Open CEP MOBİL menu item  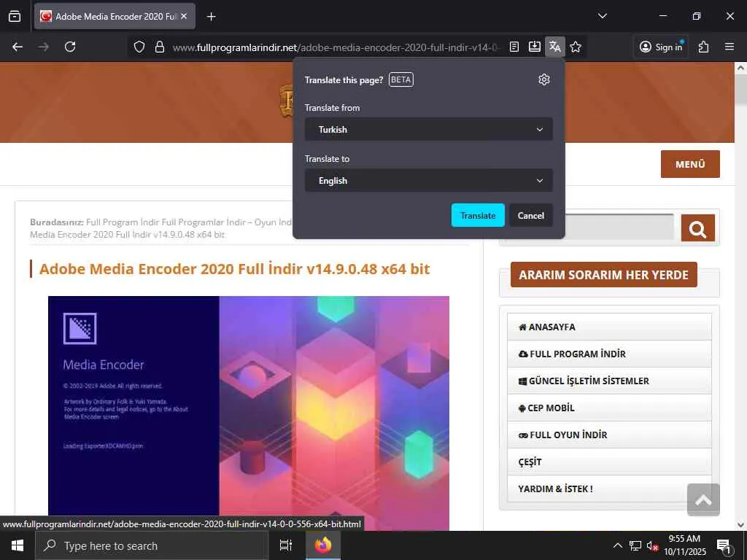click(609, 408)
